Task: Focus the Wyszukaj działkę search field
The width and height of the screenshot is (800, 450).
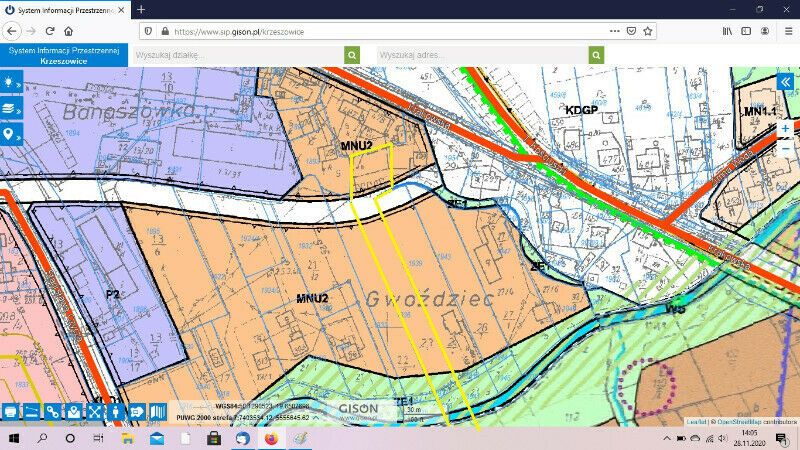Action: coord(239,55)
